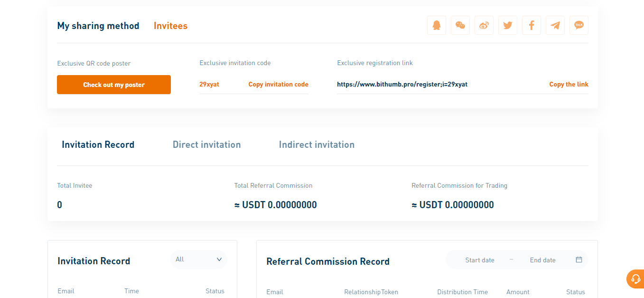Viewport: 644px width, 298px height.
Task: Click Check out my poster button
Action: point(114,85)
